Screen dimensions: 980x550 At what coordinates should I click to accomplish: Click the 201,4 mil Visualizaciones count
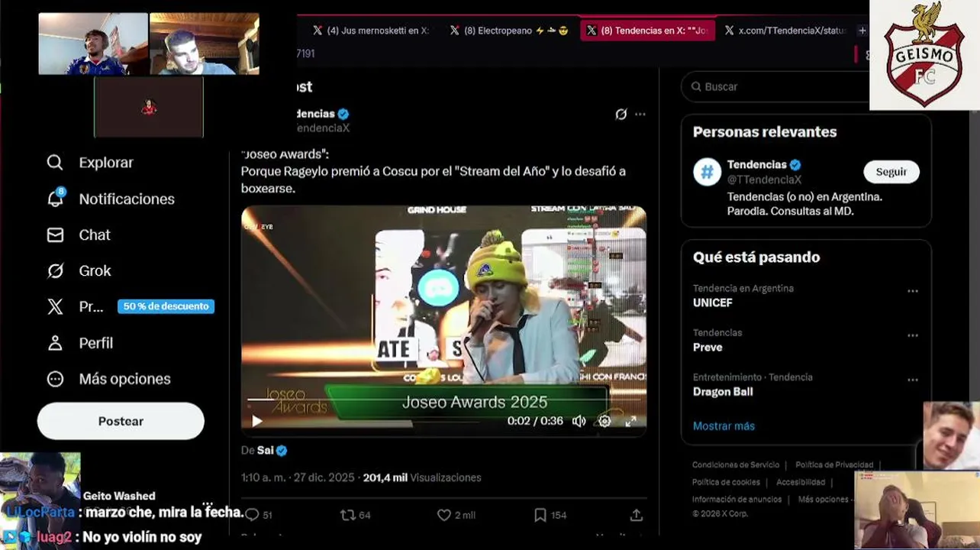pyautogui.click(x=422, y=477)
